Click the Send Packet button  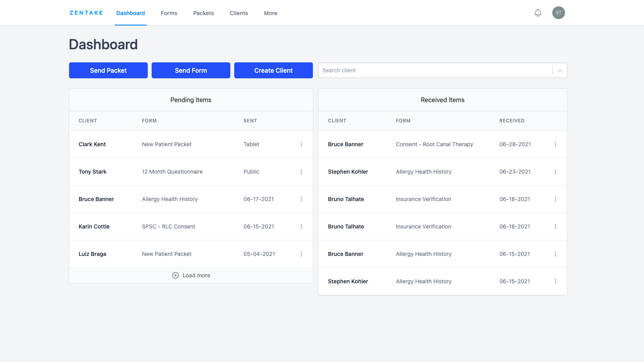click(x=108, y=70)
